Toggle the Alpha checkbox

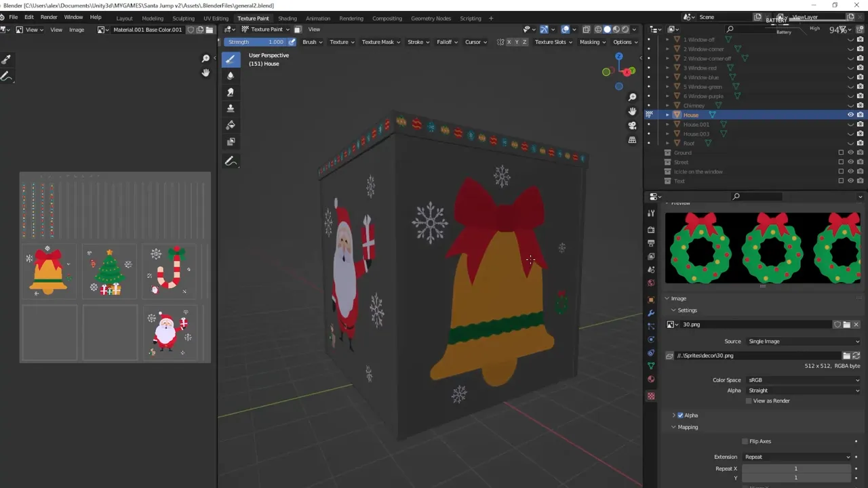click(x=680, y=415)
